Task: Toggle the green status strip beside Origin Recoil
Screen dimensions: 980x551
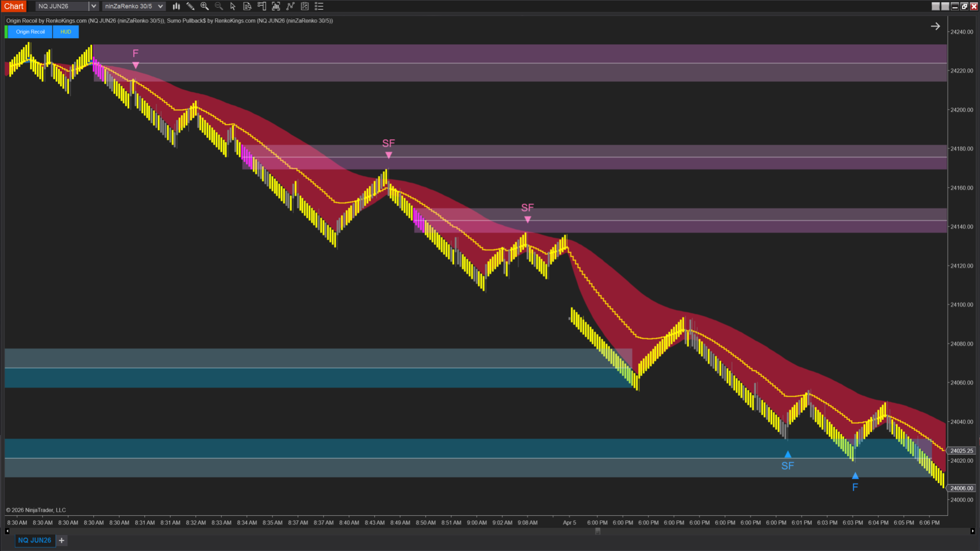Action: click(6, 32)
